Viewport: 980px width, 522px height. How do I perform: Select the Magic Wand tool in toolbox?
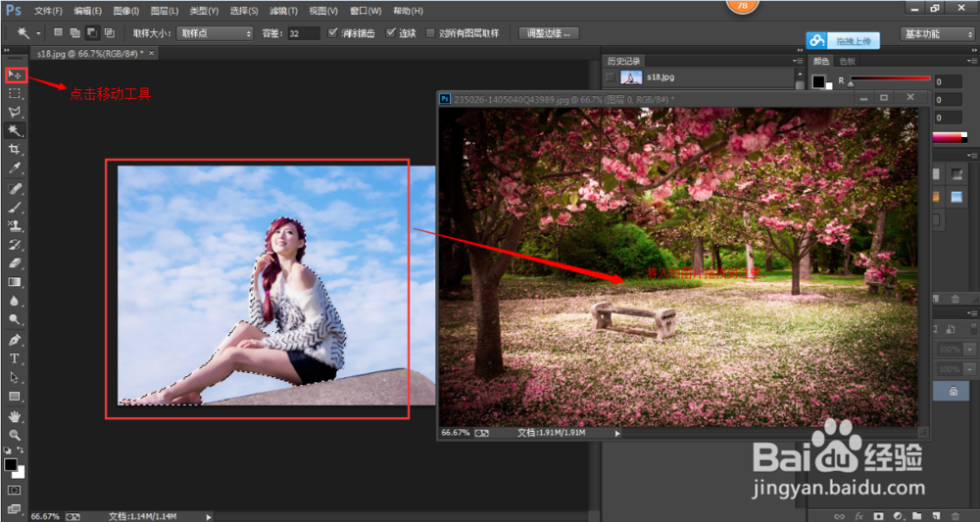point(15,130)
